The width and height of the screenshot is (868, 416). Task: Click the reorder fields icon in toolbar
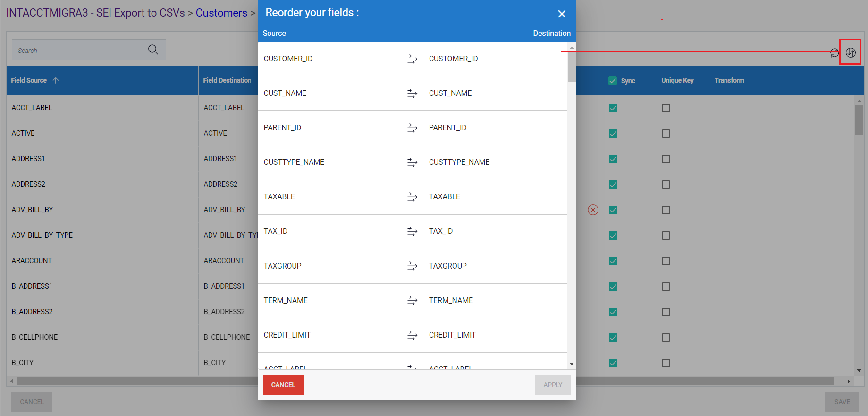(850, 52)
